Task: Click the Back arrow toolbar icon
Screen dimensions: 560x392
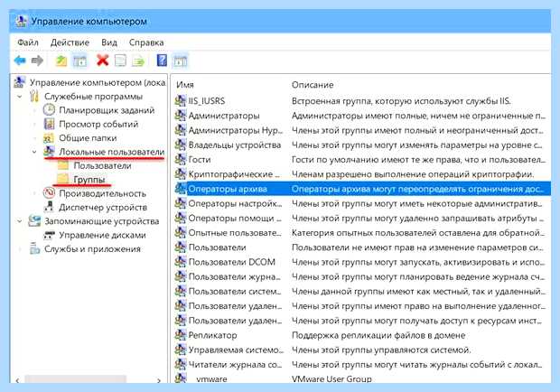Action: tap(20, 61)
